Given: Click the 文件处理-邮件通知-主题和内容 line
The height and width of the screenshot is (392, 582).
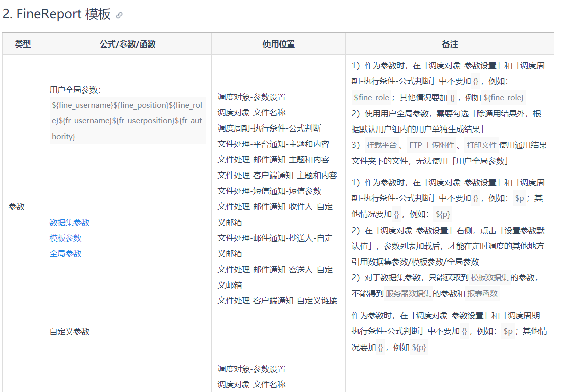Looking at the screenshot, I should click(273, 160).
